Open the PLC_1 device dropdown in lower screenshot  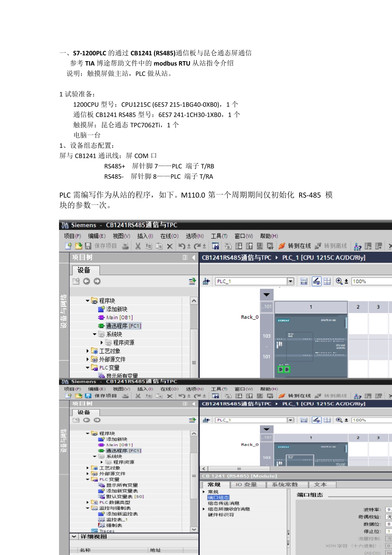pyautogui.click(x=290, y=420)
